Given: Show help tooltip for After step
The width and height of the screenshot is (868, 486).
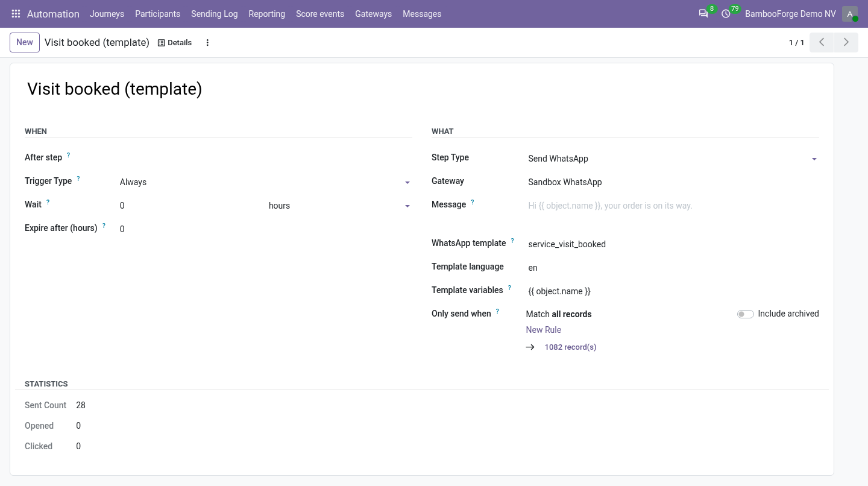Looking at the screenshot, I should pyautogui.click(x=68, y=155).
